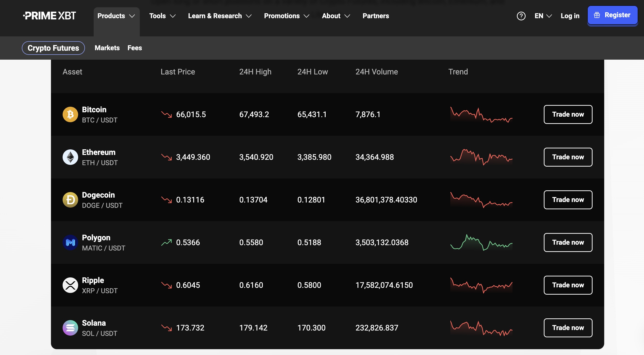Click Trade now for Ripple
The image size is (644, 355).
click(568, 285)
